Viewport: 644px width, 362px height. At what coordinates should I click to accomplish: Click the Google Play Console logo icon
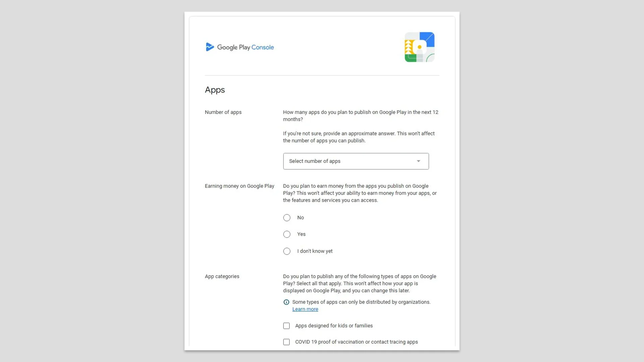210,47
